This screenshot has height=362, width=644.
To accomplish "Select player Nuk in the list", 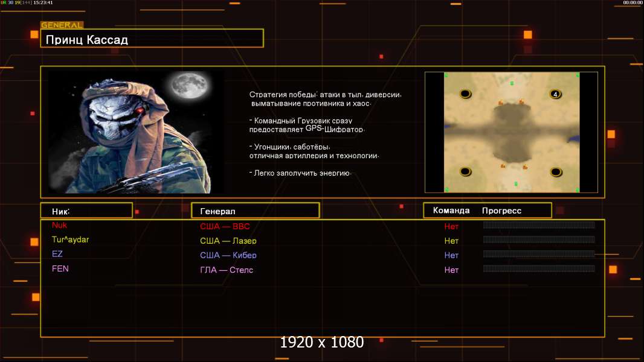I will pyautogui.click(x=59, y=225).
